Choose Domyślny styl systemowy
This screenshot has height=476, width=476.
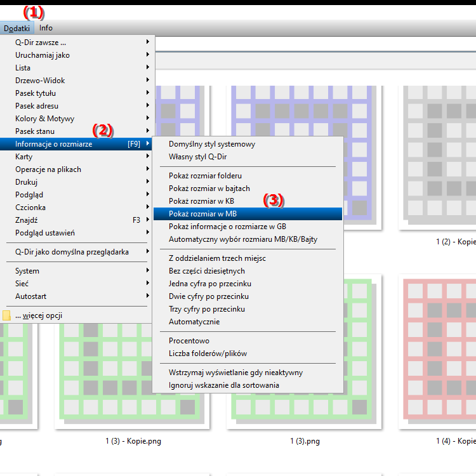248,144
